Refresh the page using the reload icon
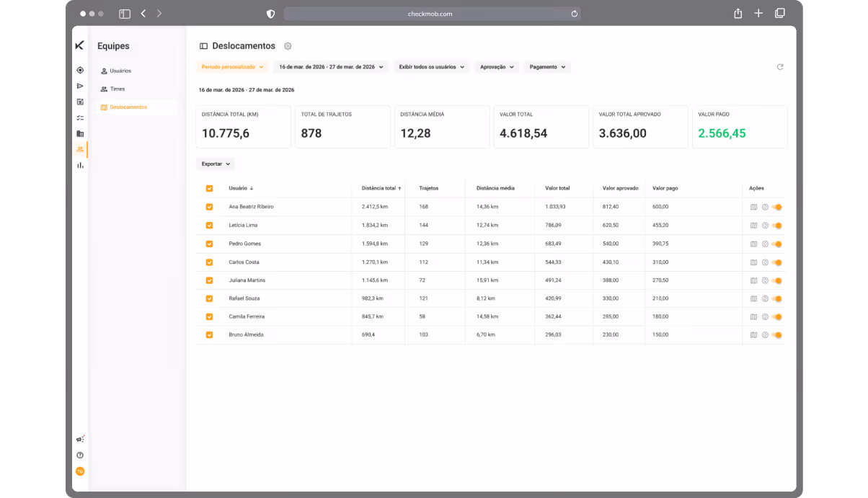The height and width of the screenshot is (498, 868). tap(780, 67)
